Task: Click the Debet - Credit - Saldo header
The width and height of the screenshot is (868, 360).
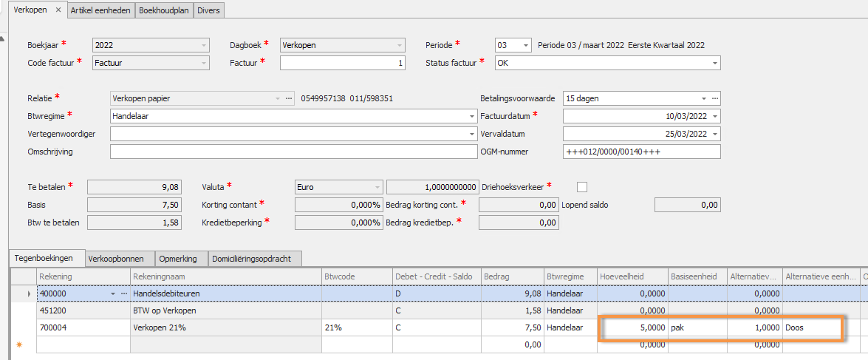Action: (437, 276)
